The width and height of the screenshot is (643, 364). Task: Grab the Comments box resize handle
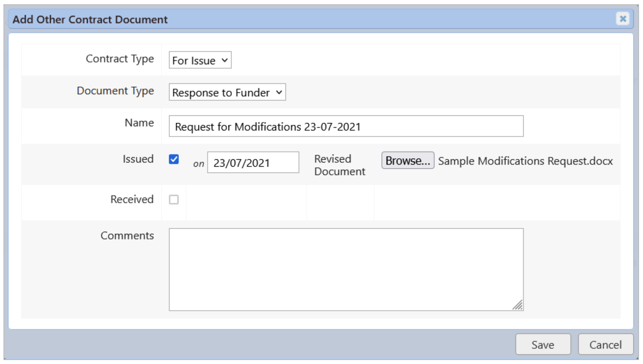[518, 305]
